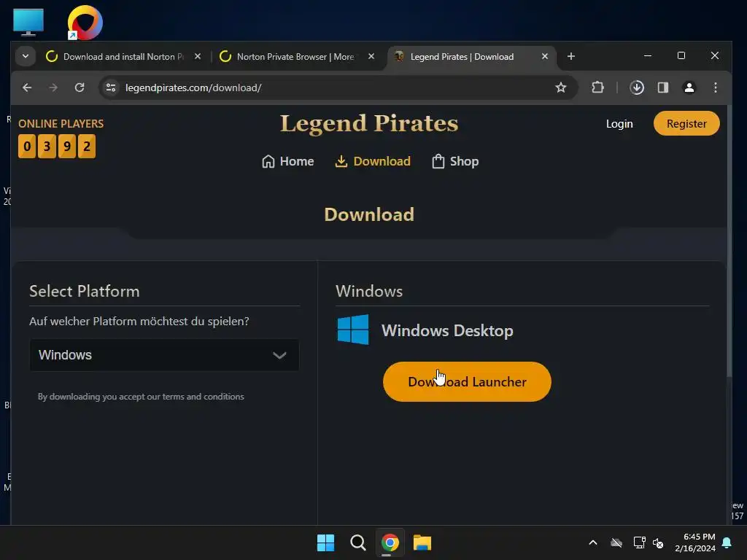Image resolution: width=747 pixels, height=560 pixels.
Task: Close the Legend Pirates Download tab
Action: (544, 56)
